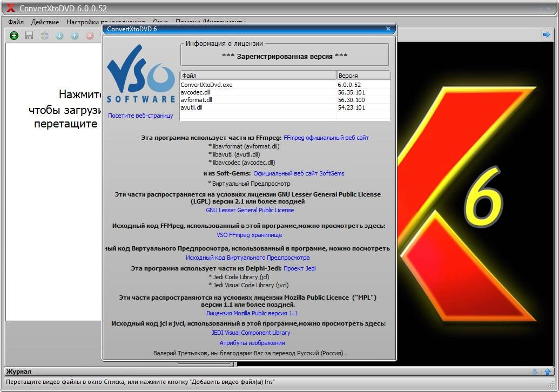Click the Файл column header
The height and width of the screenshot is (392, 559).
pyautogui.click(x=259, y=75)
